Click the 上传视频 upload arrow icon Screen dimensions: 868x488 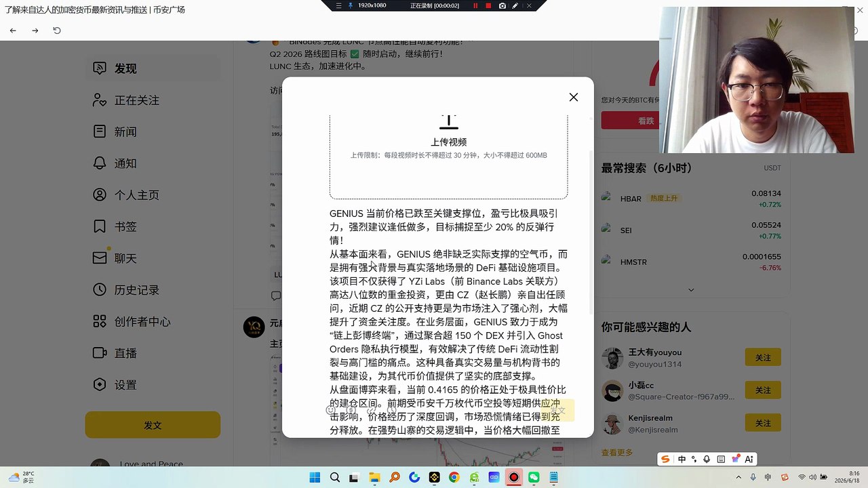tap(449, 122)
